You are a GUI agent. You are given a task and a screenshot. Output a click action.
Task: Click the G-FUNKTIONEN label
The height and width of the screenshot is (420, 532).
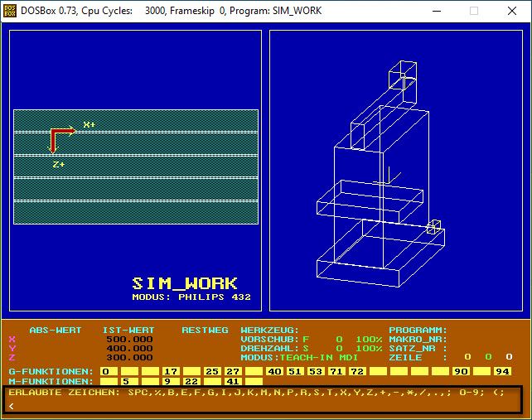(x=51, y=371)
